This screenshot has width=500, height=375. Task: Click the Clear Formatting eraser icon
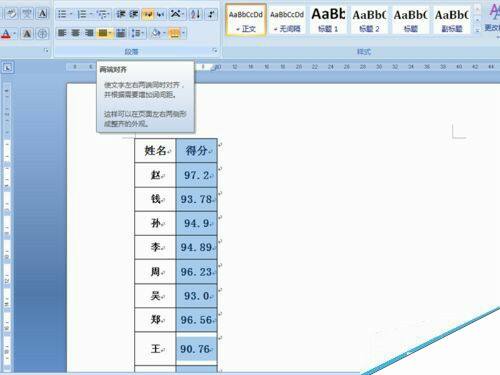(12, 14)
